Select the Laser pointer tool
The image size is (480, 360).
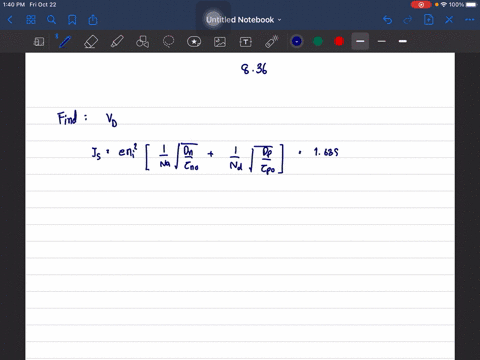pos(272,42)
